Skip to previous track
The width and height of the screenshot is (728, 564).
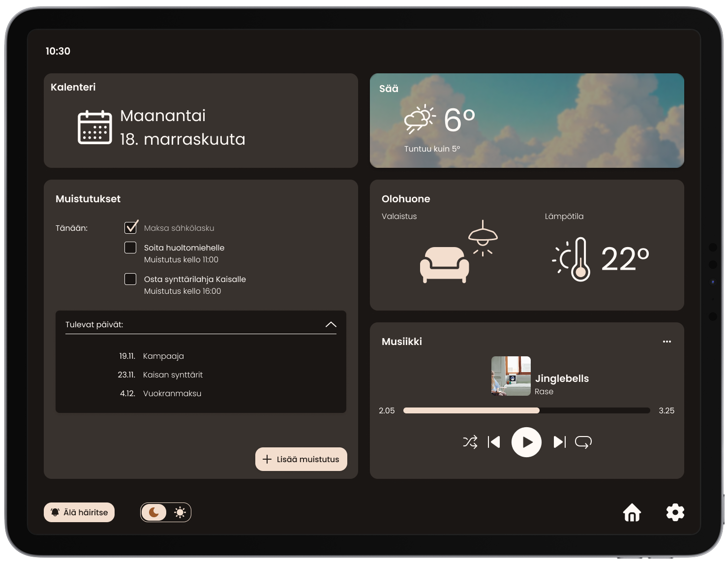(x=494, y=442)
